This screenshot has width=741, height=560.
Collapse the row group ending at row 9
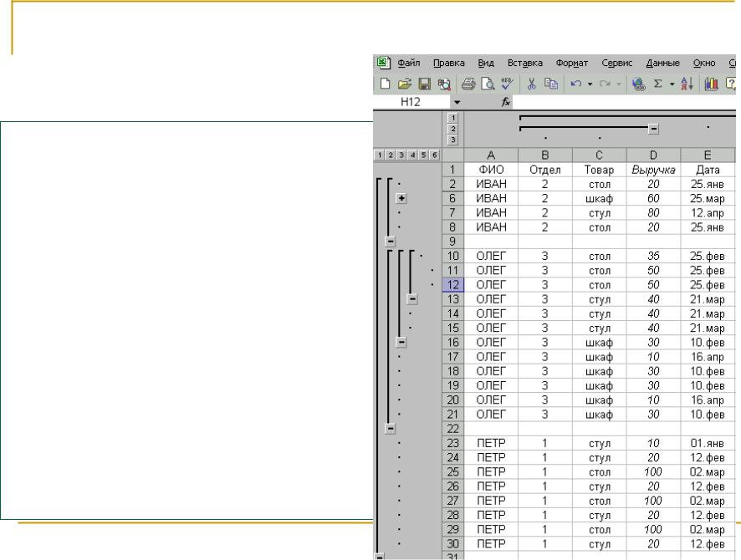click(390, 242)
